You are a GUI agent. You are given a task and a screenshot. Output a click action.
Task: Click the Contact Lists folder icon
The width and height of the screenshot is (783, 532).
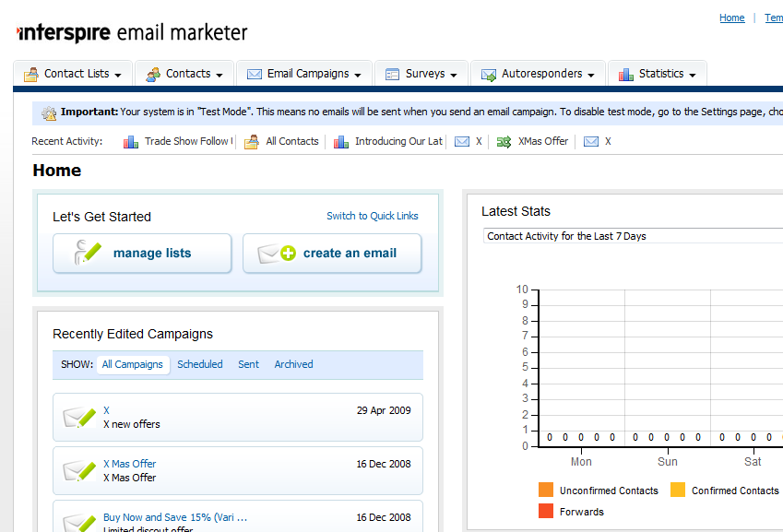31,75
